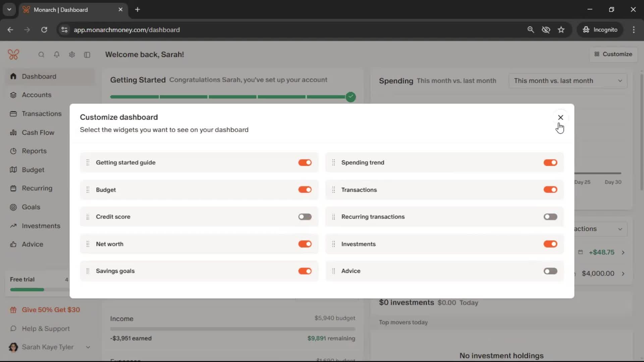Expand Sarah Kaye Tyler account menu
The width and height of the screenshot is (644, 362).
click(x=88, y=347)
